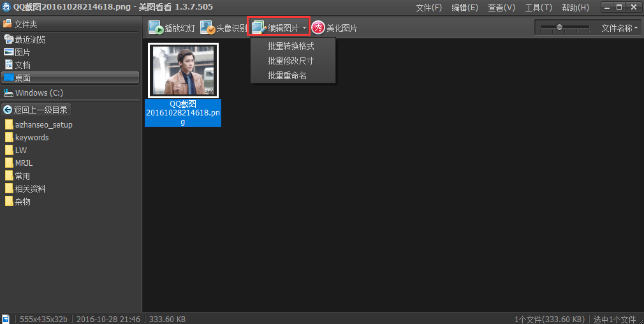The height and width of the screenshot is (324, 644).
Task: Open the aizhanseo_setup folder
Action: (x=43, y=125)
